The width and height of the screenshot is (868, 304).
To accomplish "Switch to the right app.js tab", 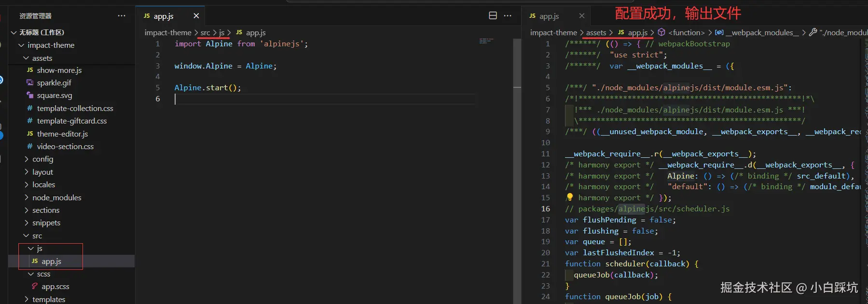I will 549,16.
